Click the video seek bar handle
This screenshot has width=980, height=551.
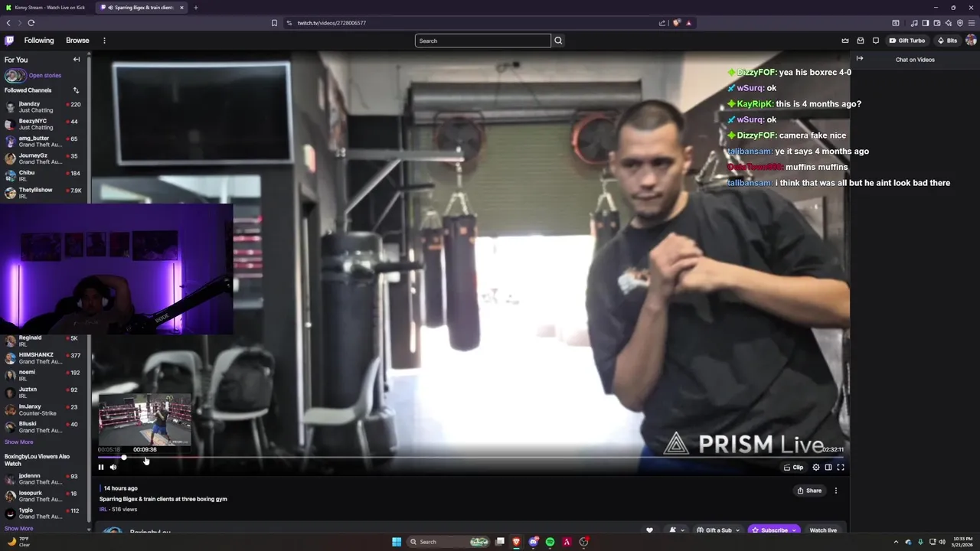pyautogui.click(x=124, y=458)
